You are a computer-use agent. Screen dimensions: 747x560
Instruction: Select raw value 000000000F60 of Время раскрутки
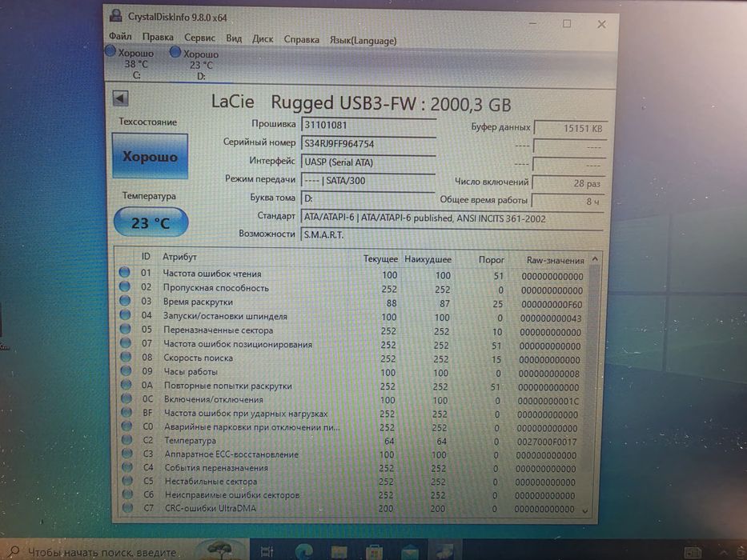(552, 304)
